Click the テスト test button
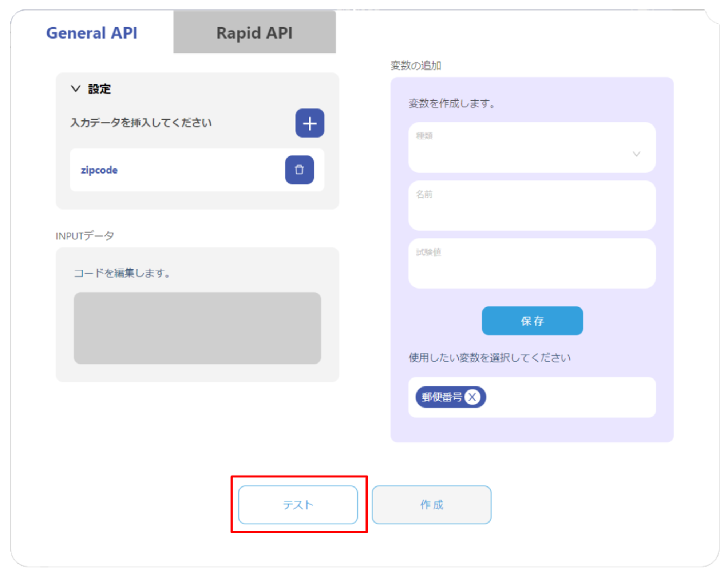This screenshot has height=576, width=728. click(x=298, y=505)
